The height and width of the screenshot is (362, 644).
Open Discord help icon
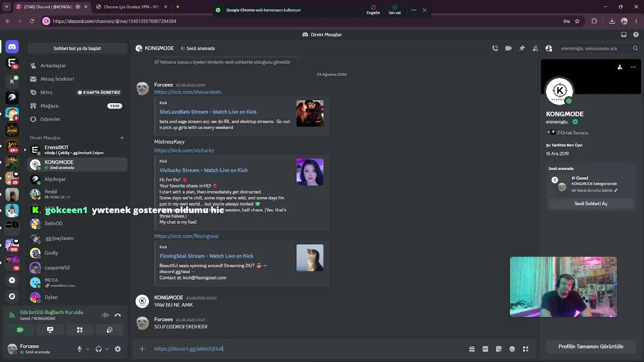click(635, 35)
